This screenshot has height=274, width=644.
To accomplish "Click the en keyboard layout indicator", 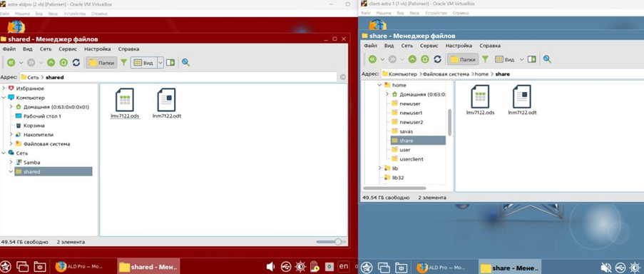I will pos(343,266).
